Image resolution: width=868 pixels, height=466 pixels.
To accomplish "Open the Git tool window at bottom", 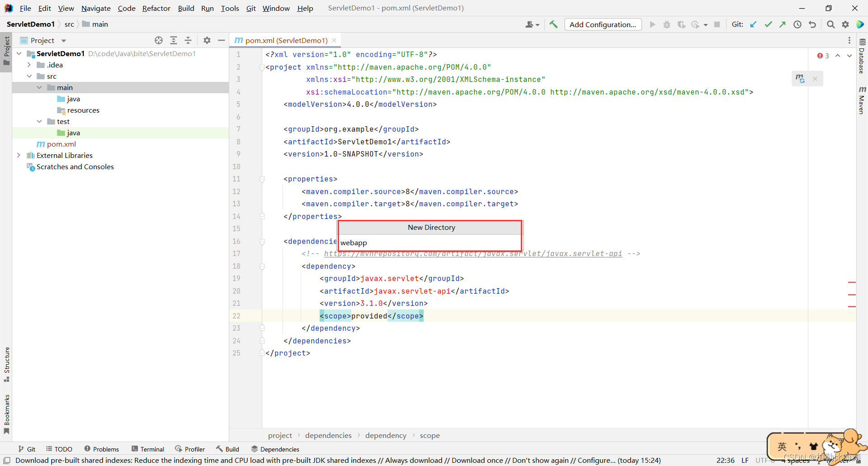I will point(27,449).
